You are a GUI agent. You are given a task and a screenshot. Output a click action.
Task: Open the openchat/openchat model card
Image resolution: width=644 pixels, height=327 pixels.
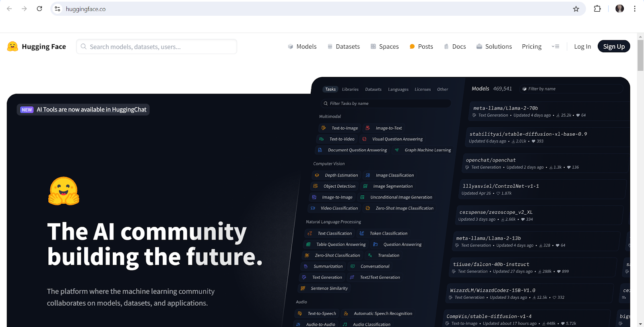pyautogui.click(x=546, y=163)
